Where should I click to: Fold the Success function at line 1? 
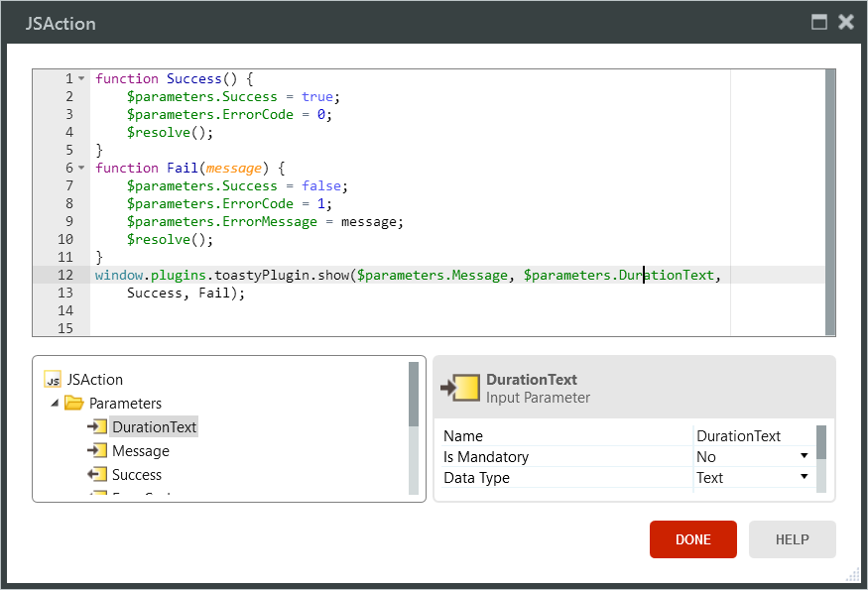click(81, 78)
